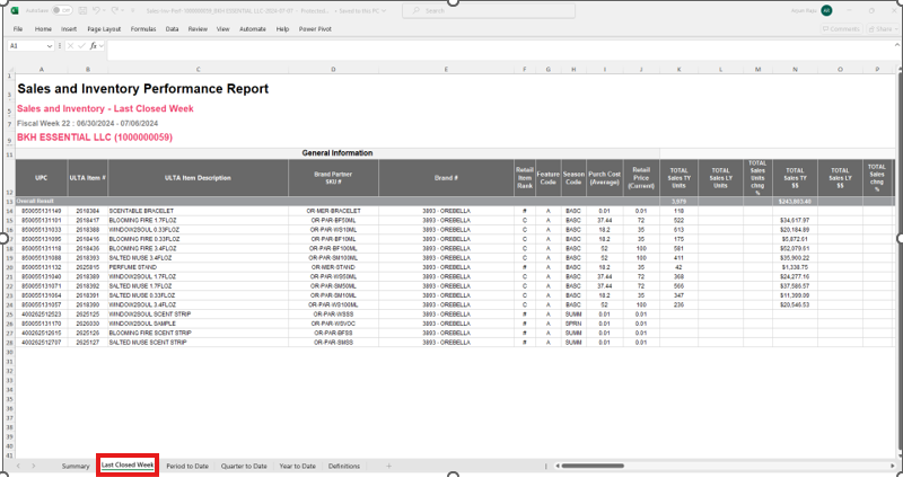Screen dimensions: 904x478
Task: Click the Share button
Action: (880, 29)
